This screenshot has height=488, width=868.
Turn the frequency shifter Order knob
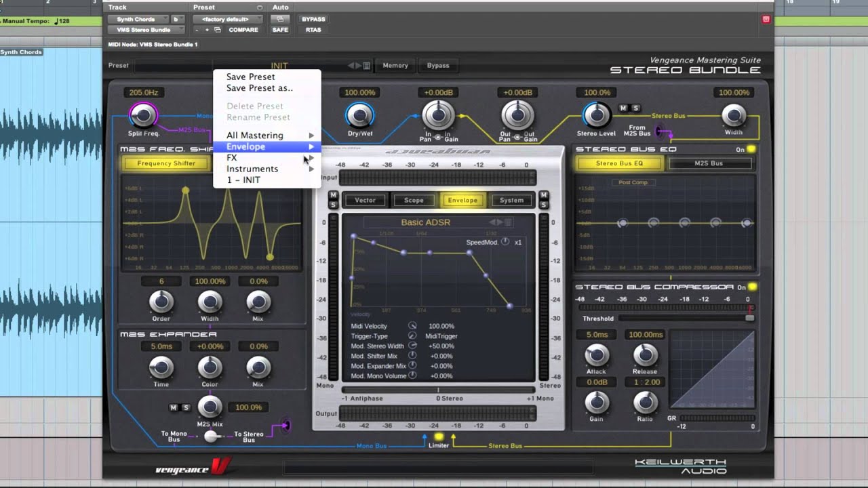[161, 301]
